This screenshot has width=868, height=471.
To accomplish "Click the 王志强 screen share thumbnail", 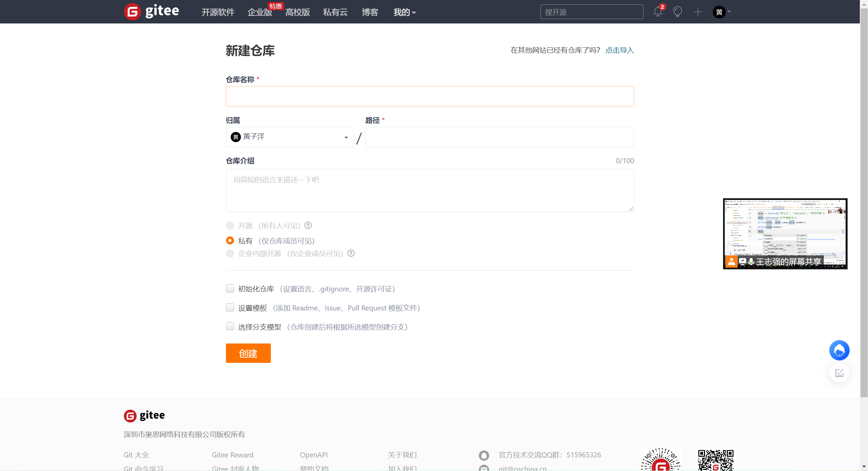I will 785,234.
